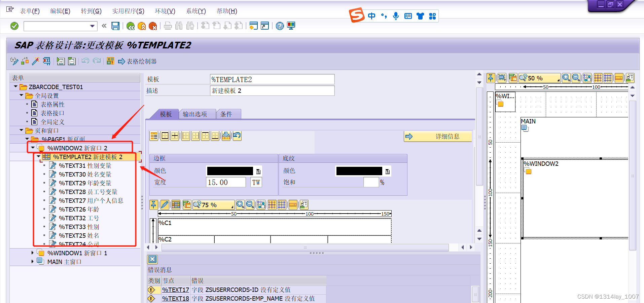Click the ruler icon in form painter toolbar

(619, 78)
